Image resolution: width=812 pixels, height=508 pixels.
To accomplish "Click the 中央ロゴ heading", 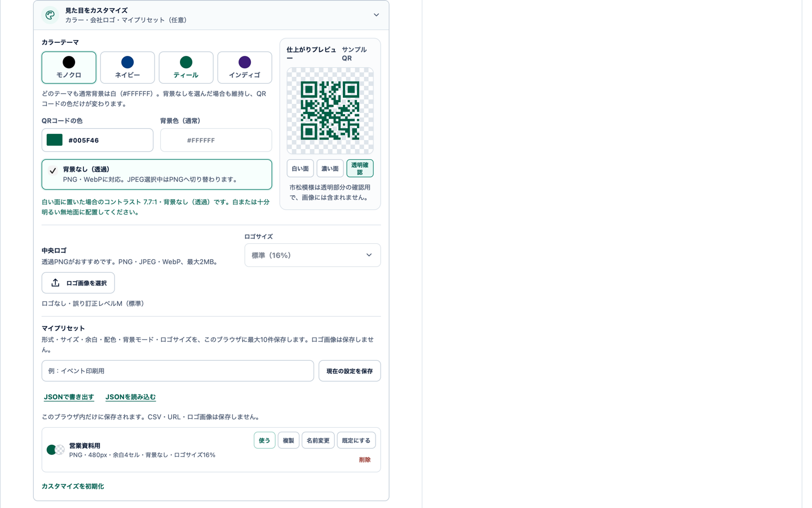I will (x=54, y=251).
